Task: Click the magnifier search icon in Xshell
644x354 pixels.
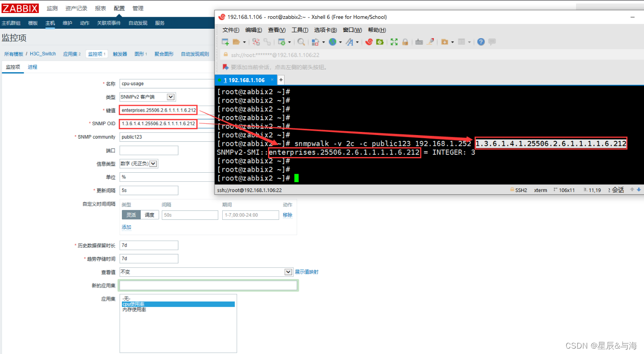Action: [x=301, y=42]
